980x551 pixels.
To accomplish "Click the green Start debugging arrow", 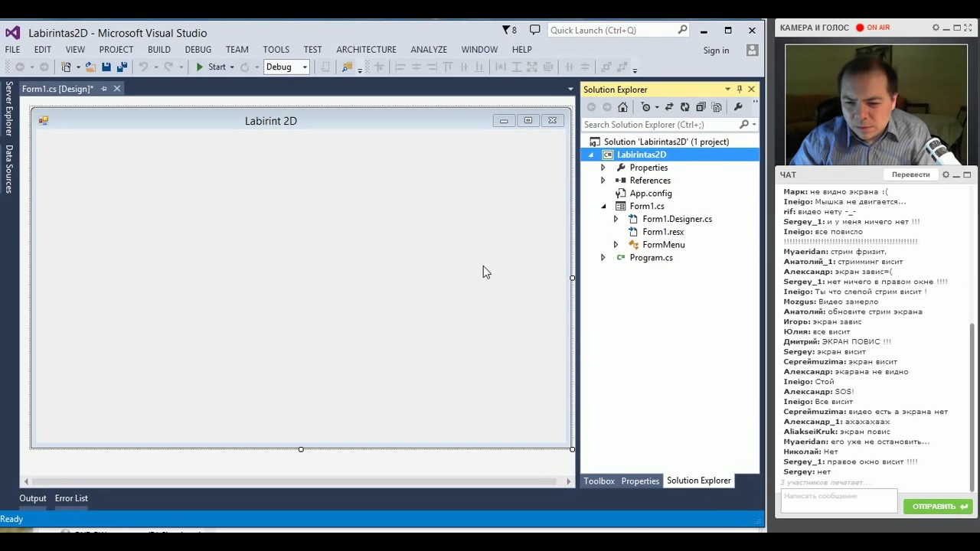I will [199, 67].
